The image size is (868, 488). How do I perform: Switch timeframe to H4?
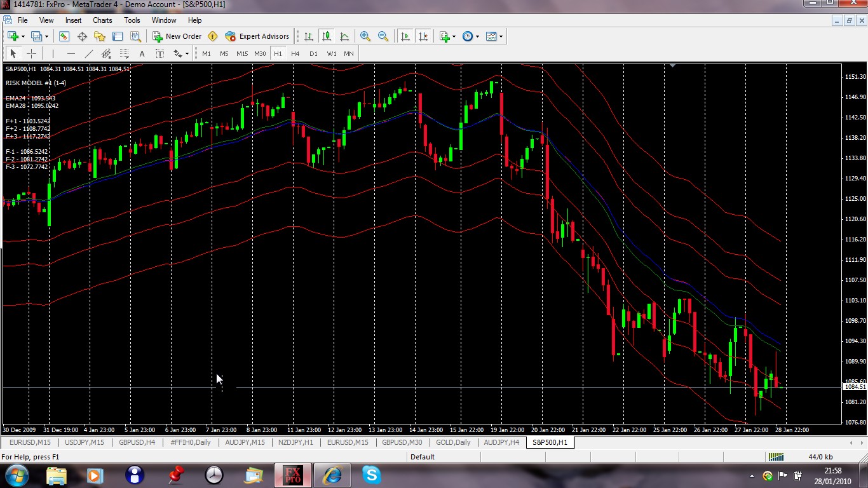click(x=295, y=53)
